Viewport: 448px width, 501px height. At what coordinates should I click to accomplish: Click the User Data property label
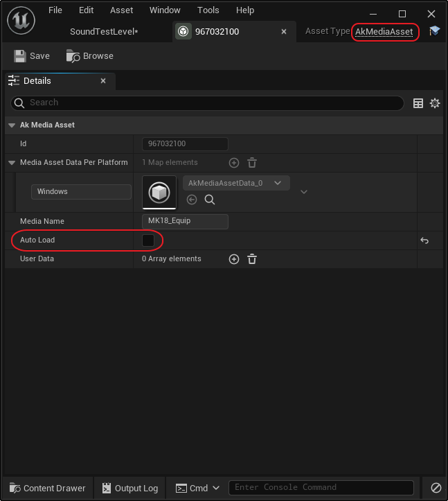pyautogui.click(x=37, y=258)
